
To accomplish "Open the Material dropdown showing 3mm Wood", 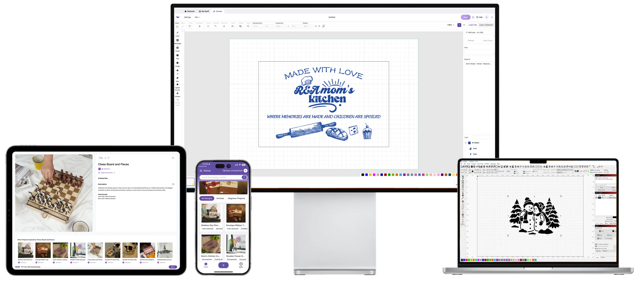I will pos(479,63).
